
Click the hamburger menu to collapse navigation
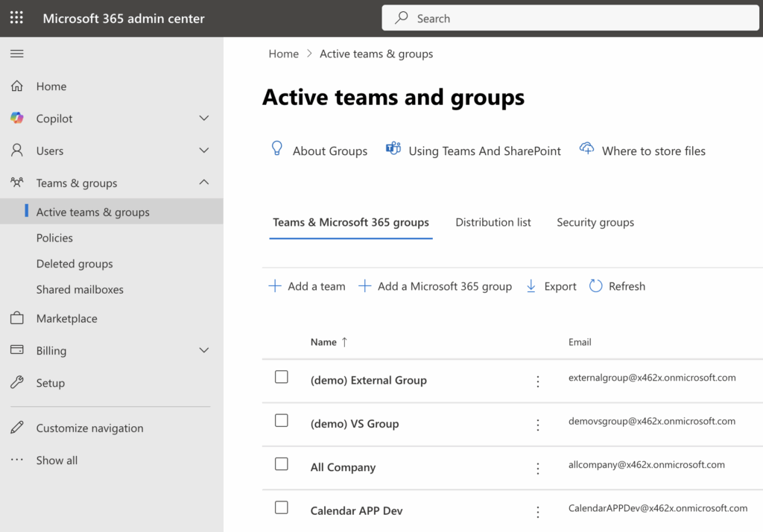tap(16, 53)
